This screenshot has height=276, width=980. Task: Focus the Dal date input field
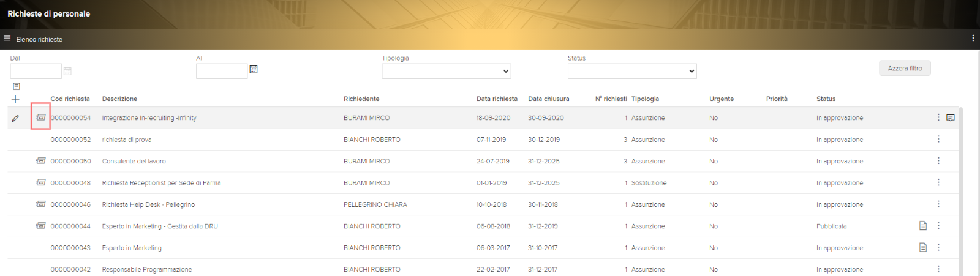[36, 71]
